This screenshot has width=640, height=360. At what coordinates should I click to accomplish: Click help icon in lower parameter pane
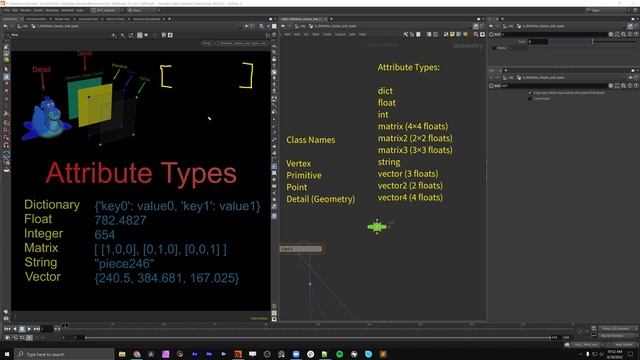pyautogui.click(x=636, y=86)
